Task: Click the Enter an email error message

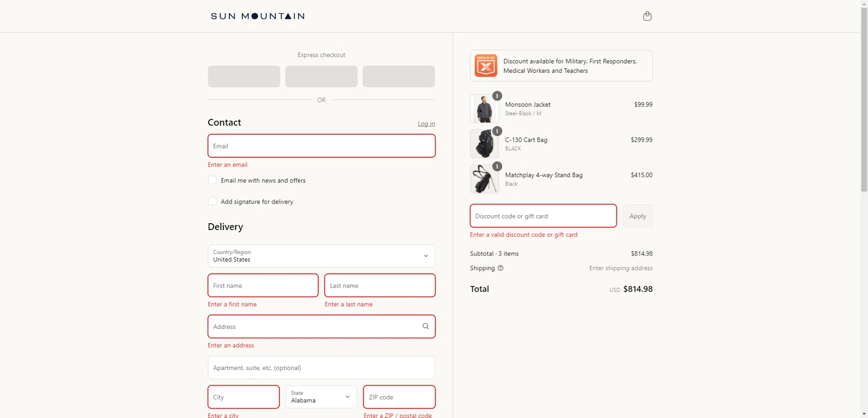Action: point(227,165)
